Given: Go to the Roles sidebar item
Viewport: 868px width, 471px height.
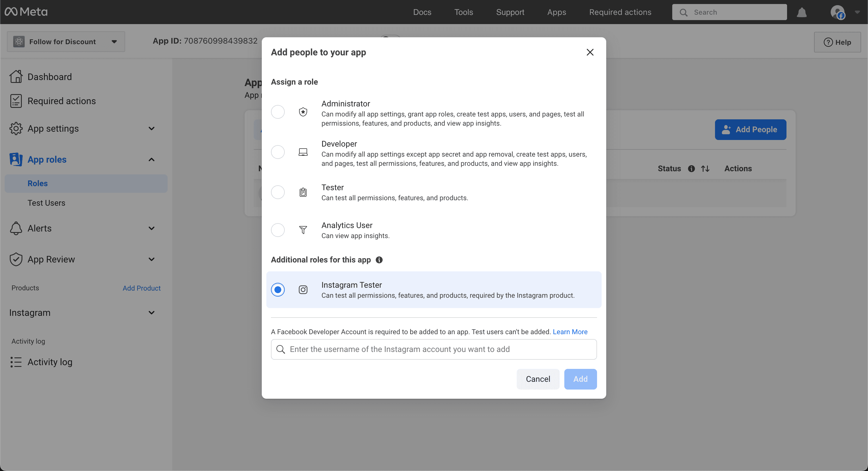Looking at the screenshot, I should 86,184.
